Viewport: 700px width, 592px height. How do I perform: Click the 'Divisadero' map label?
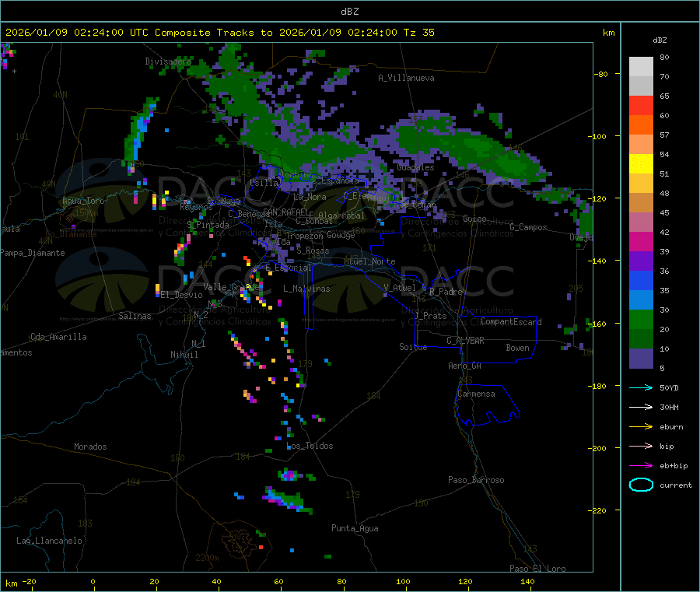[168, 61]
